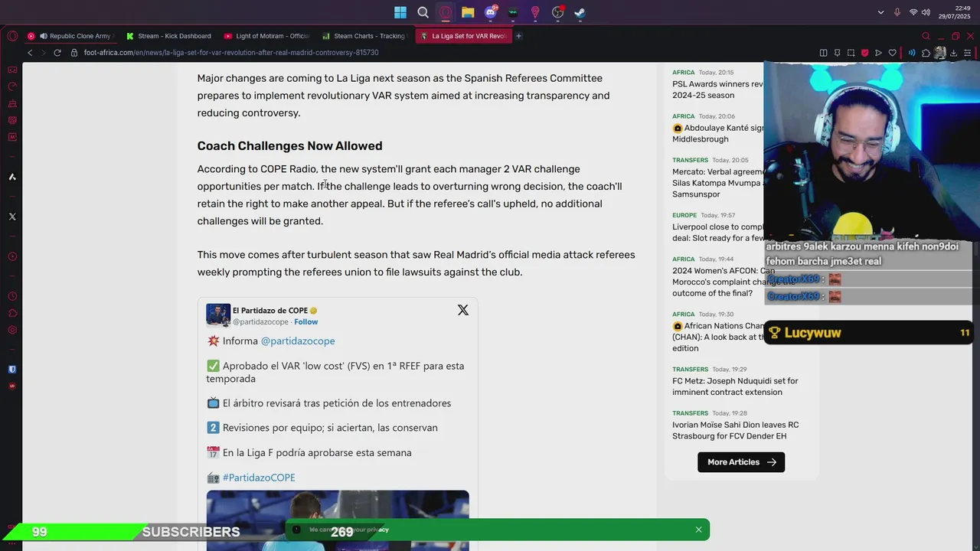The width and height of the screenshot is (980, 551).
Task: Reload the current page
Action: pos(57,53)
